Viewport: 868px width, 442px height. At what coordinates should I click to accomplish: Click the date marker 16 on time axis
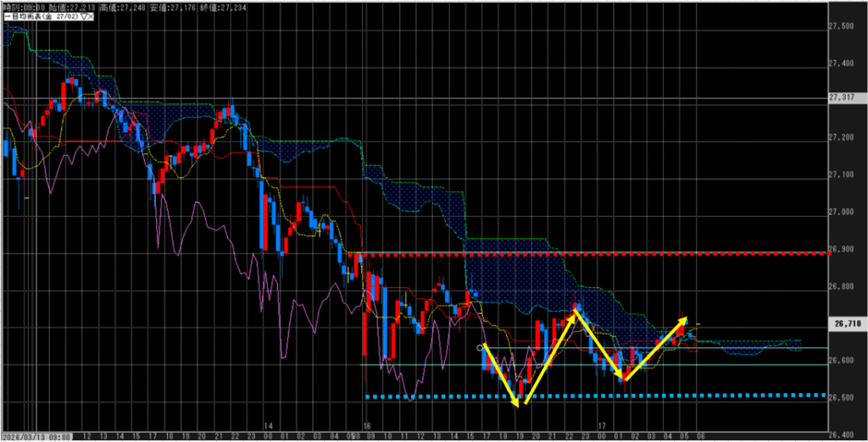[x=367, y=427]
